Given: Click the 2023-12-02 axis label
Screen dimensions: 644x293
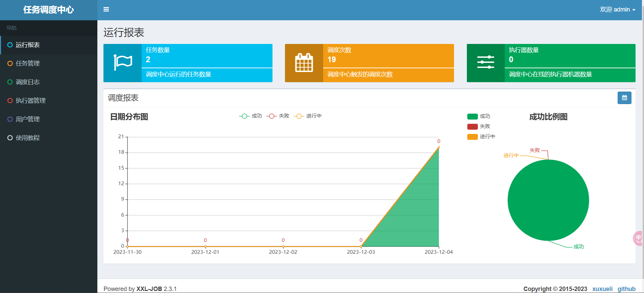Looking at the screenshot, I should pos(283,252).
